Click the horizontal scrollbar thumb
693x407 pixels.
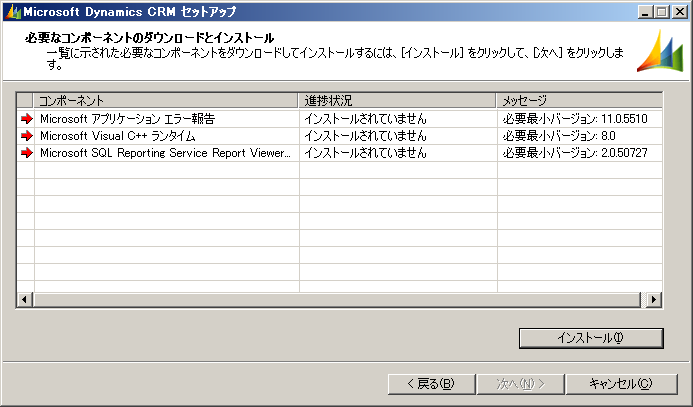pos(337,300)
